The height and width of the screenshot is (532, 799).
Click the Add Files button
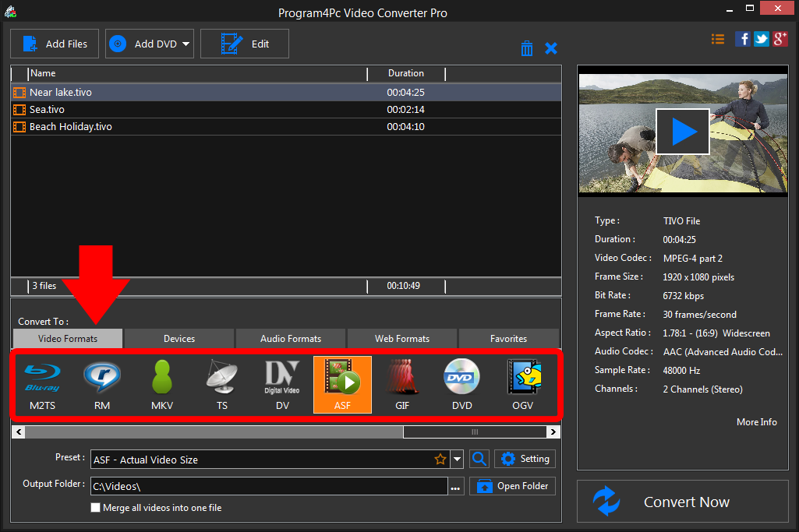(55, 44)
